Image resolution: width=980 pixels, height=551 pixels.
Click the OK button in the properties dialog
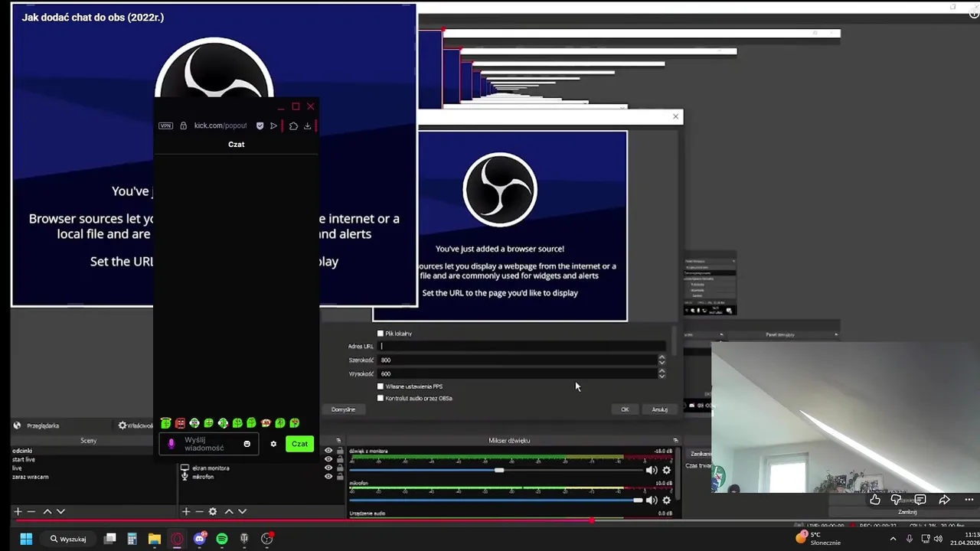coord(625,409)
